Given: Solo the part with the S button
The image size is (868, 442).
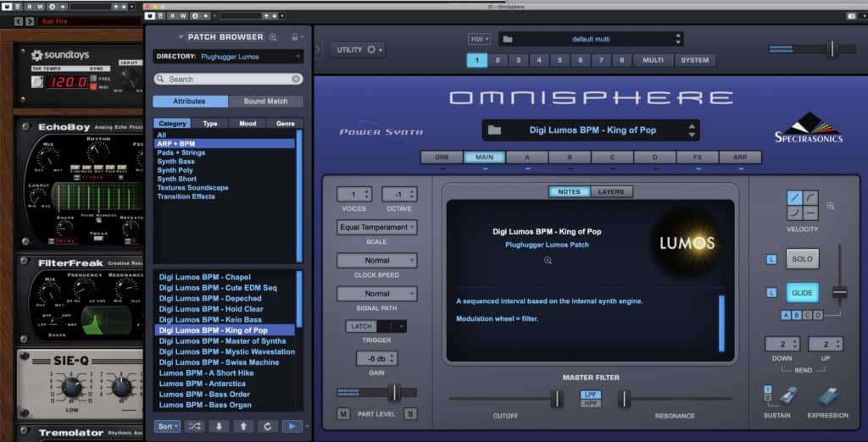Looking at the screenshot, I should tap(410, 413).
